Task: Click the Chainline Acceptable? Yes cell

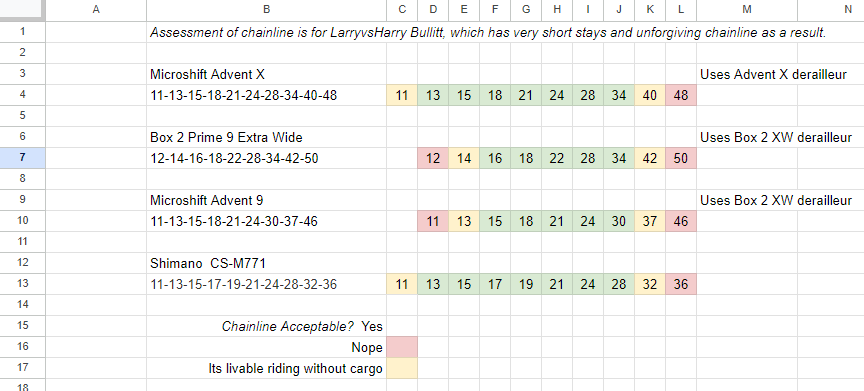Action: point(266,326)
